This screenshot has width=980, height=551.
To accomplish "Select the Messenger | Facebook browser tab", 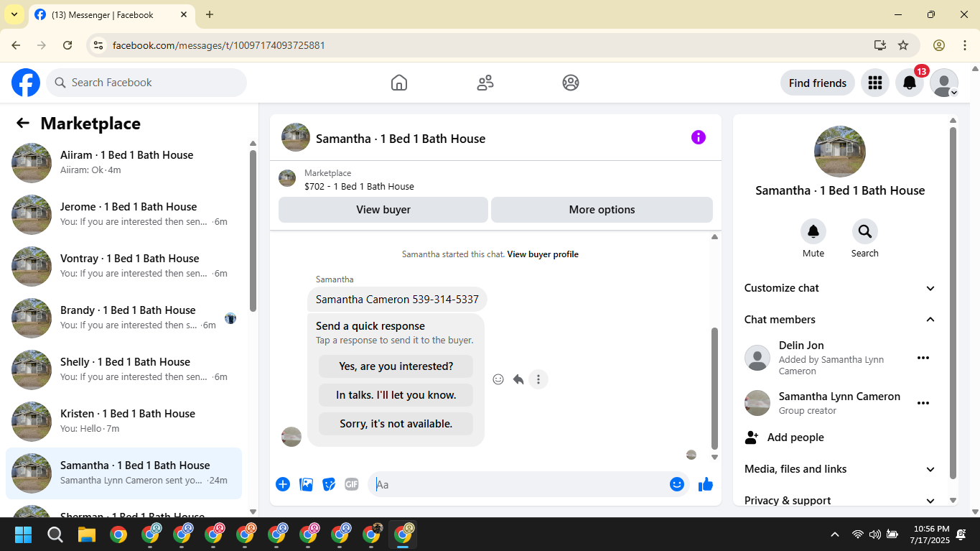I will click(x=111, y=14).
